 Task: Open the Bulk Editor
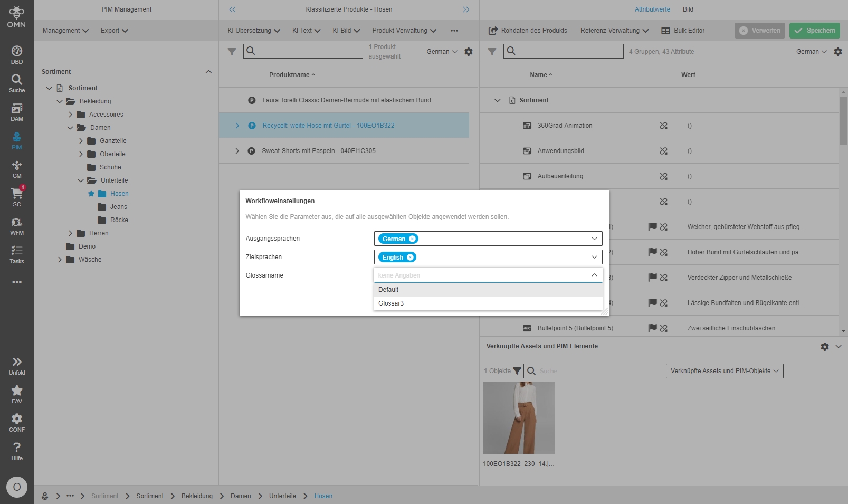[x=683, y=31]
